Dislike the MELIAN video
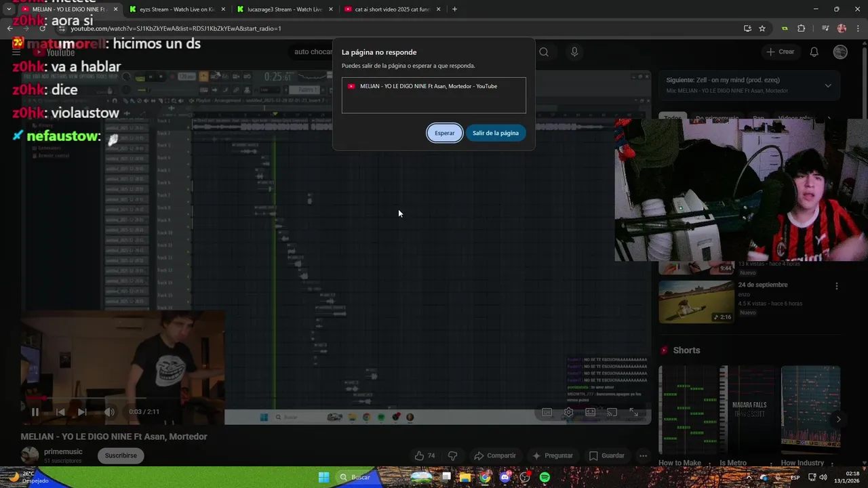 pos(452,455)
